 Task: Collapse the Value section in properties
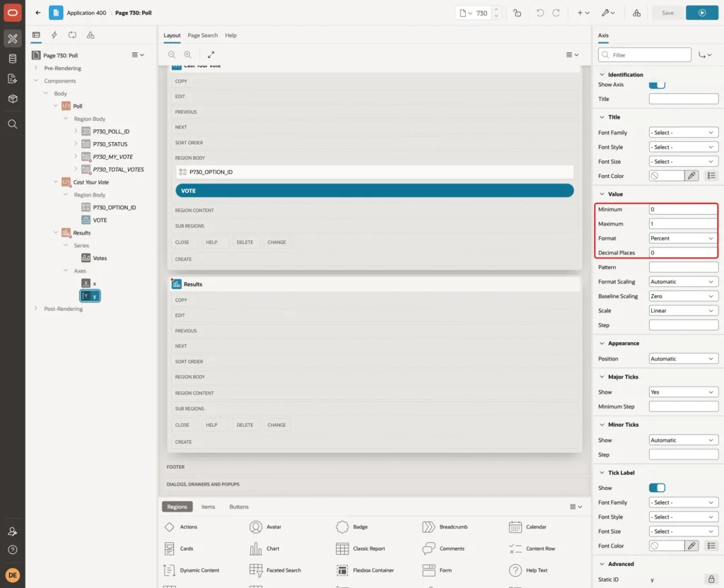(x=602, y=194)
